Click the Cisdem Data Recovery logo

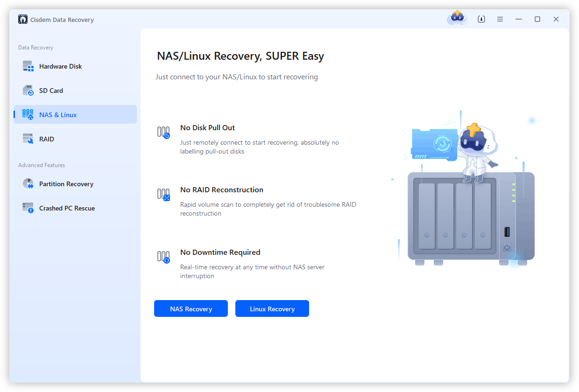pyautogui.click(x=22, y=19)
